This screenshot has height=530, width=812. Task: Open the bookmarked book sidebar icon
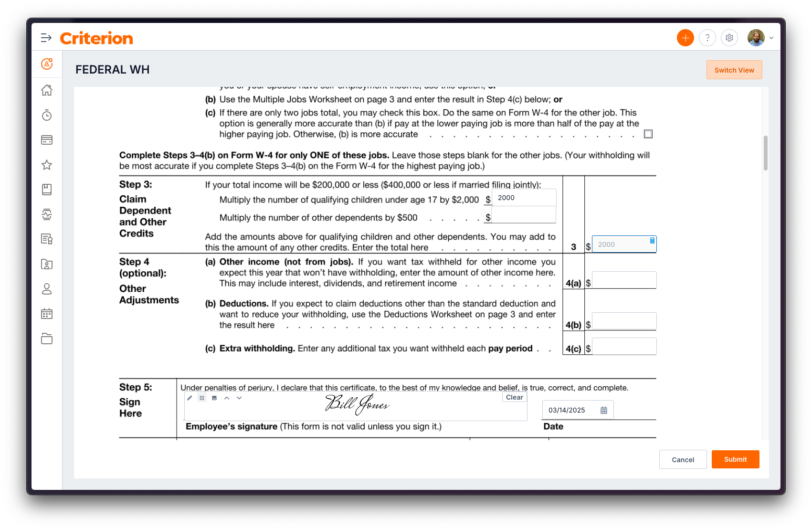click(x=47, y=190)
